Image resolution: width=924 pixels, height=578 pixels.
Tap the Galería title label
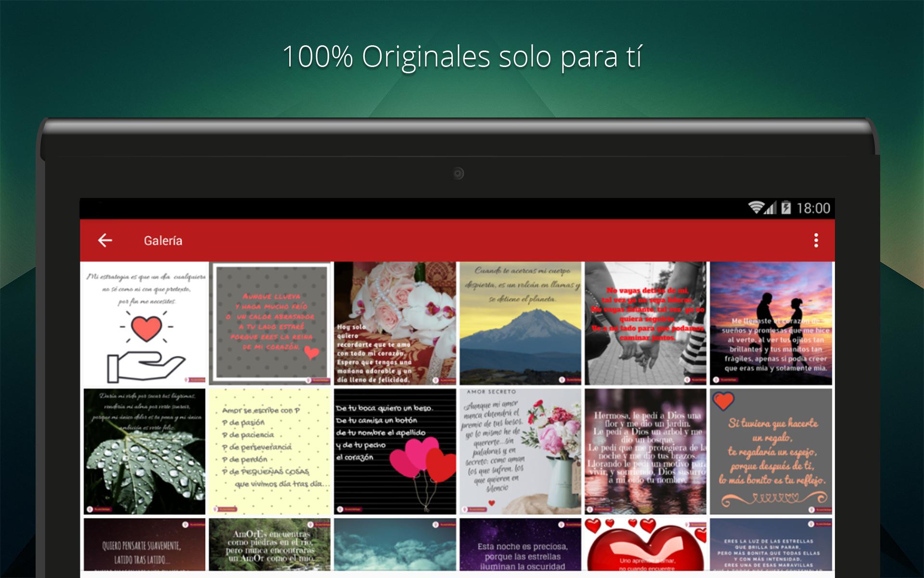pos(163,241)
